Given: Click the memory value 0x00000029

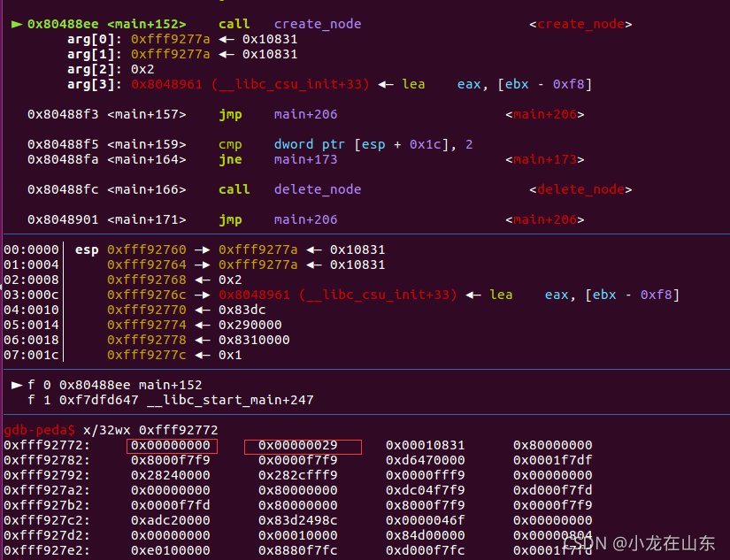Looking at the screenshot, I should pos(298,446).
